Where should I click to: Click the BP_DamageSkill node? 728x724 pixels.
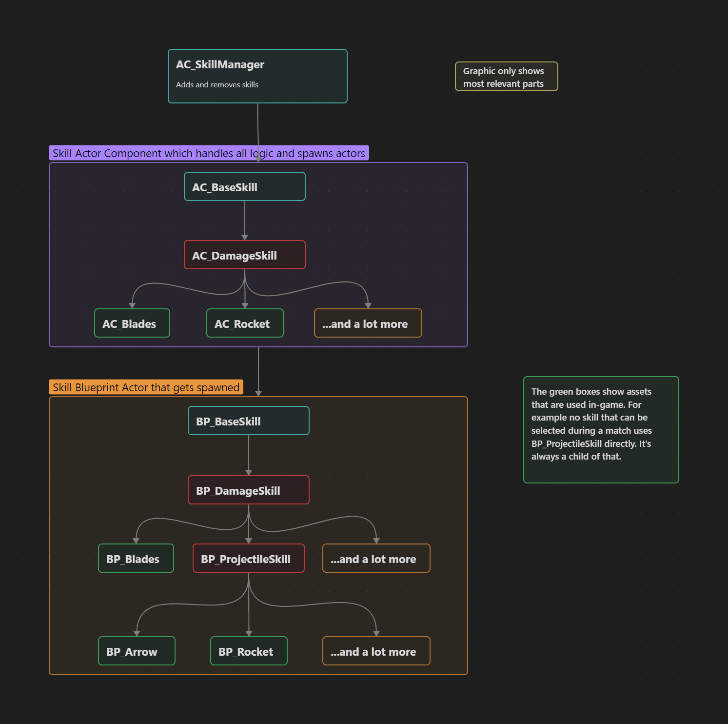(248, 490)
